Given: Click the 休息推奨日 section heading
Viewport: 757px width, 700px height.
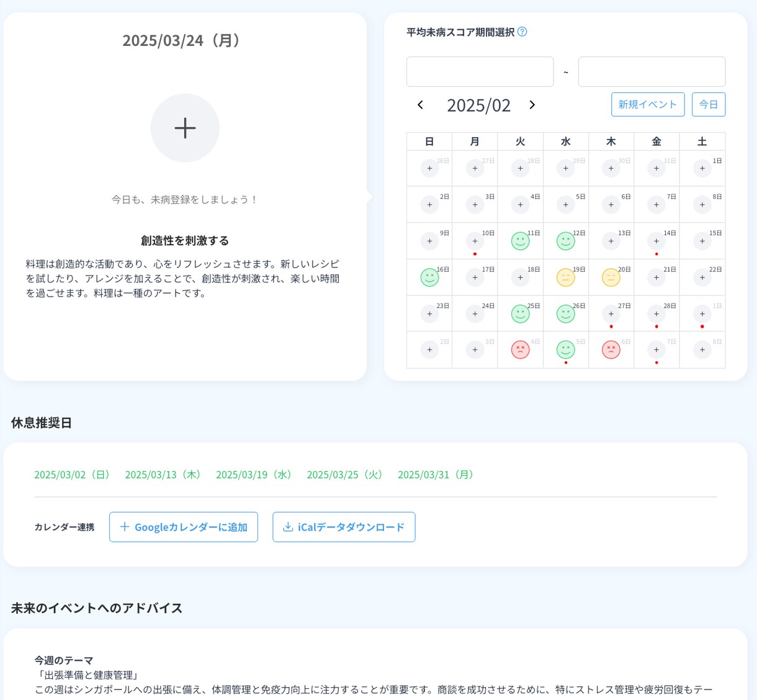Looking at the screenshot, I should click(x=42, y=423).
